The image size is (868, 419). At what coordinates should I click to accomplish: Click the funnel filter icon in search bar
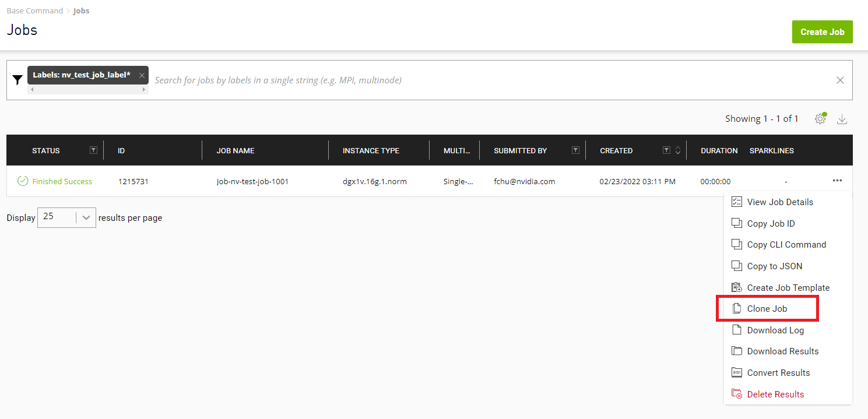(17, 80)
